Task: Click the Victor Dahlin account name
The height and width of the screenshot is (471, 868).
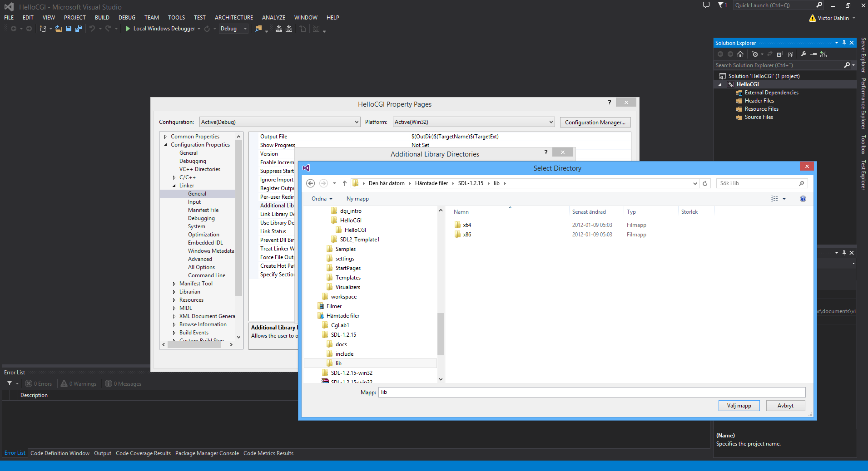Action: click(x=833, y=18)
